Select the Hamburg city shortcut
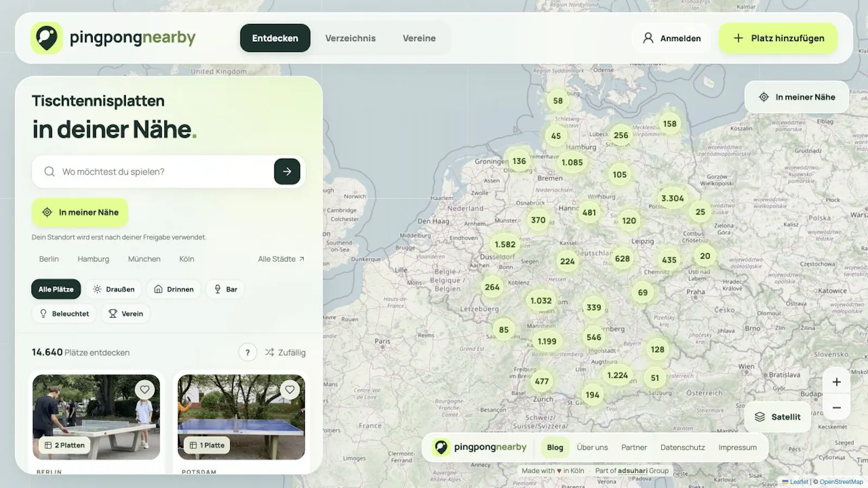Screen dimensions: 868x488 tap(93, 259)
